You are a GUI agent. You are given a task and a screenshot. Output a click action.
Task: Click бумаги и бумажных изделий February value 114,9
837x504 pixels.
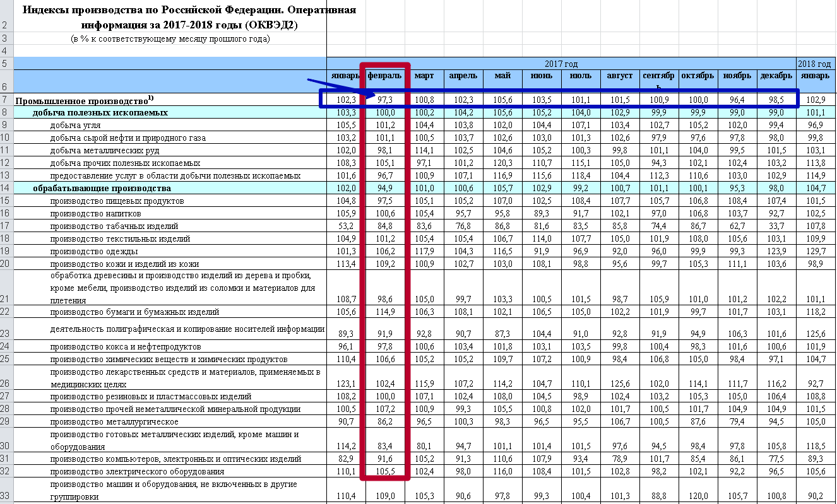pos(384,312)
